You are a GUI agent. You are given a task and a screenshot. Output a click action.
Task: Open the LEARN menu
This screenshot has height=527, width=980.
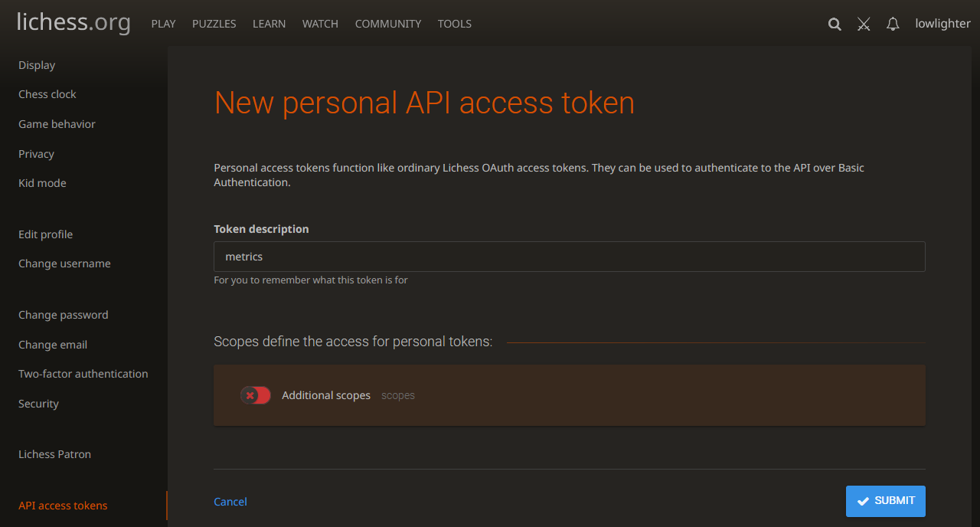point(269,24)
